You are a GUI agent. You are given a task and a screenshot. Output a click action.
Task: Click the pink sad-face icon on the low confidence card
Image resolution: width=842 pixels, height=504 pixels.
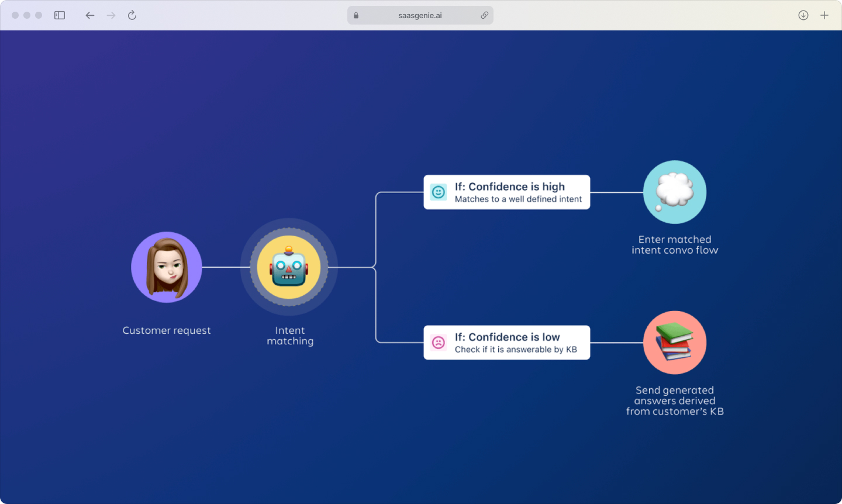click(x=438, y=343)
